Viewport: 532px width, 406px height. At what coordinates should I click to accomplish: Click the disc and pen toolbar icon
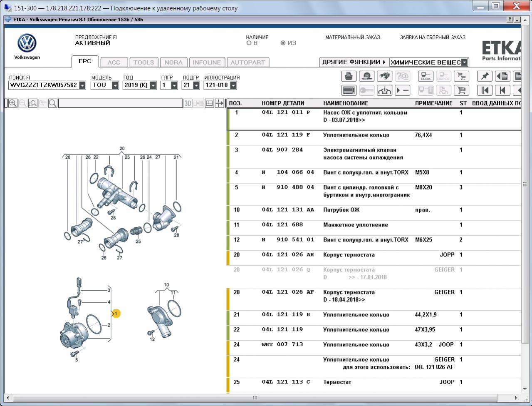pos(366,76)
